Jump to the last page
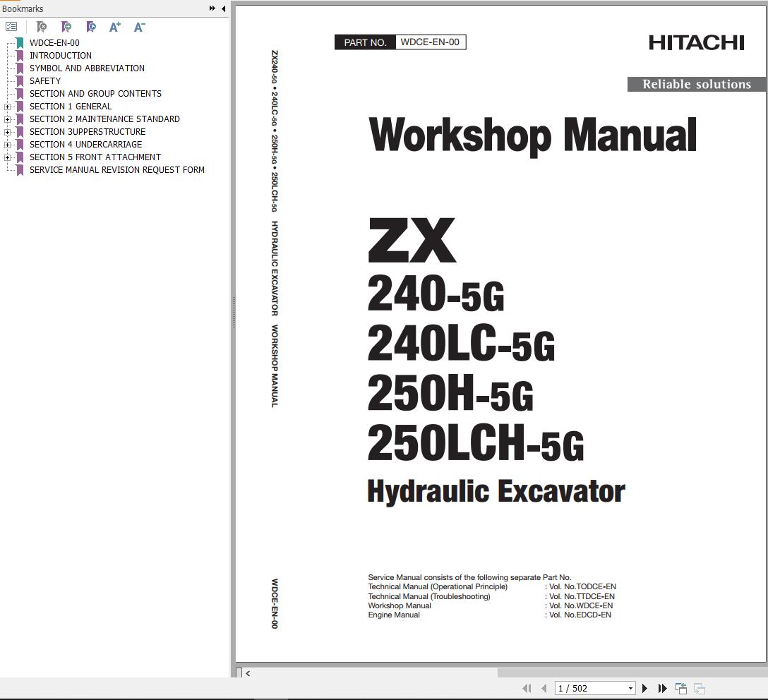 (x=662, y=688)
